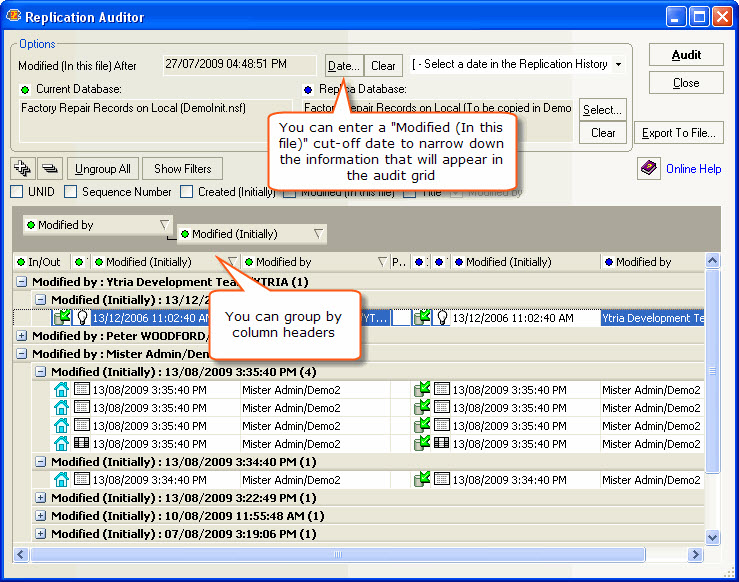
Task: Click the horizontal scrollbar right arrow
Action: [696, 554]
